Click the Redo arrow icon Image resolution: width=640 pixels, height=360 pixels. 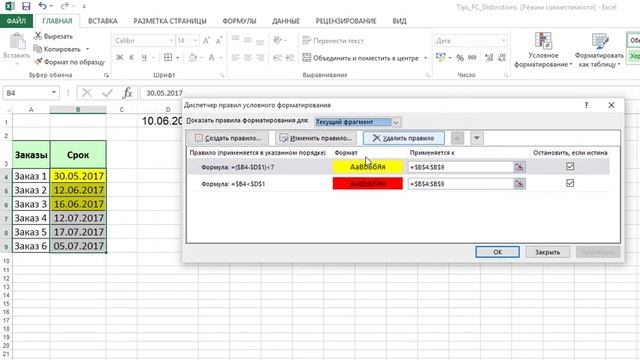pos(64,6)
